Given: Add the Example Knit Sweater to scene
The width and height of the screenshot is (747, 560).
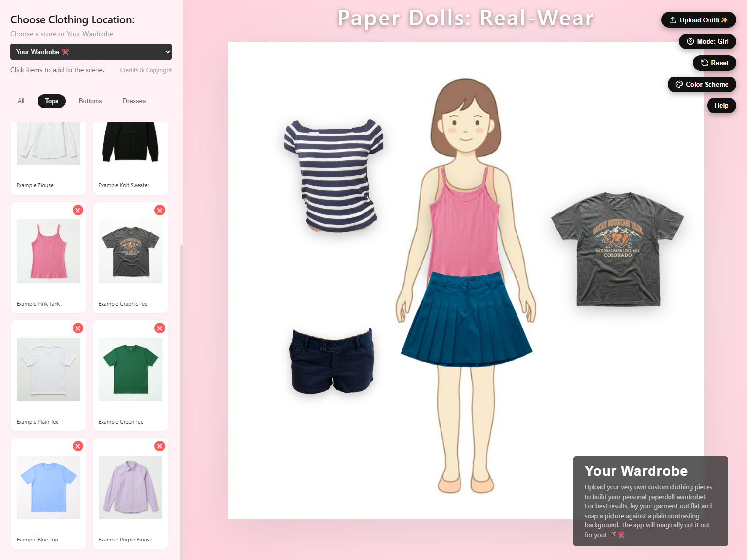Looking at the screenshot, I should (x=130, y=146).
